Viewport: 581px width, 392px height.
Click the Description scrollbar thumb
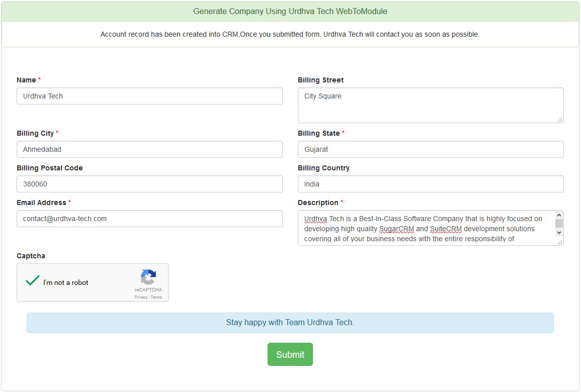[x=559, y=223]
